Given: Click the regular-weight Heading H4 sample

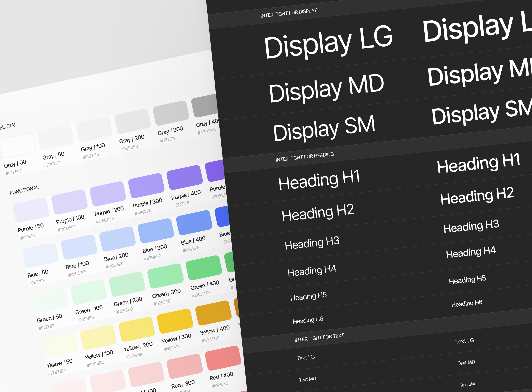Looking at the screenshot, I should (x=312, y=271).
